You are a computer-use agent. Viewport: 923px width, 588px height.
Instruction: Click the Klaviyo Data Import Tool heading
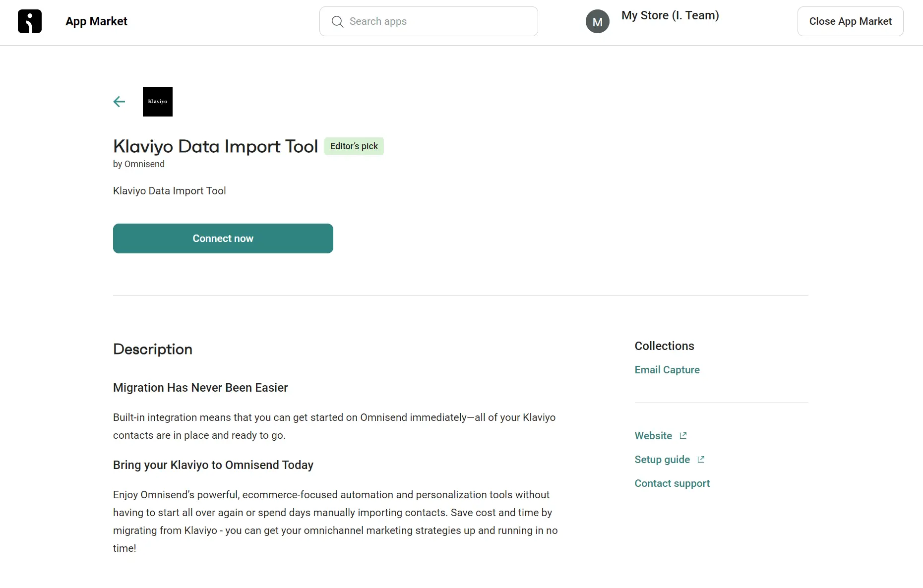click(215, 146)
